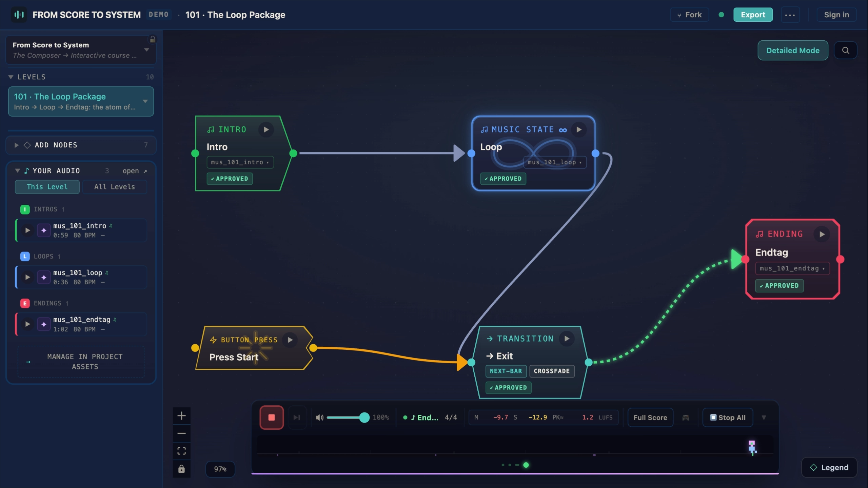Click the Export button
This screenshot has width=868, height=488.
coord(753,15)
